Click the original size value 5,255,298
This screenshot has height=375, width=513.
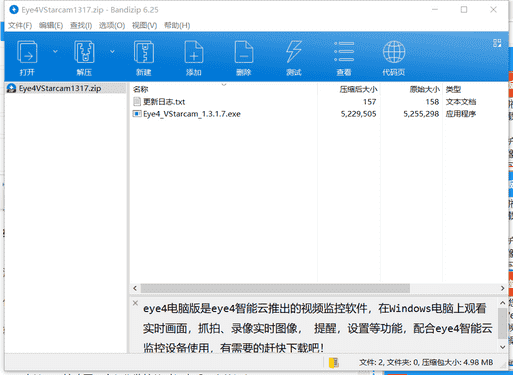pyautogui.click(x=421, y=114)
